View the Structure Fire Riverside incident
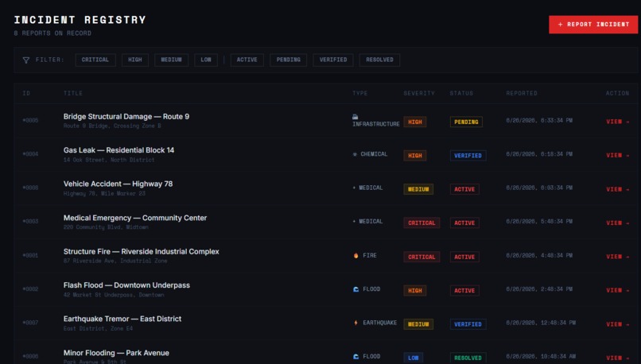 tap(618, 257)
